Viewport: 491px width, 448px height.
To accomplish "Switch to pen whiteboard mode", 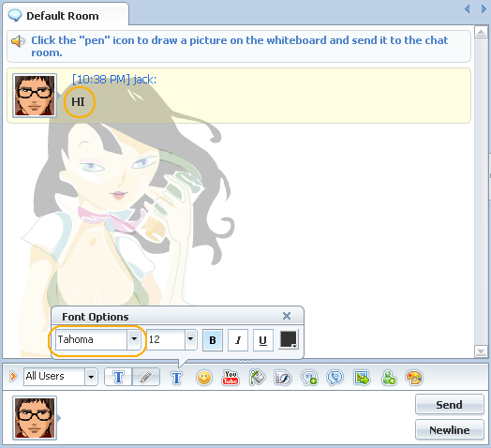I will pyautogui.click(x=146, y=377).
